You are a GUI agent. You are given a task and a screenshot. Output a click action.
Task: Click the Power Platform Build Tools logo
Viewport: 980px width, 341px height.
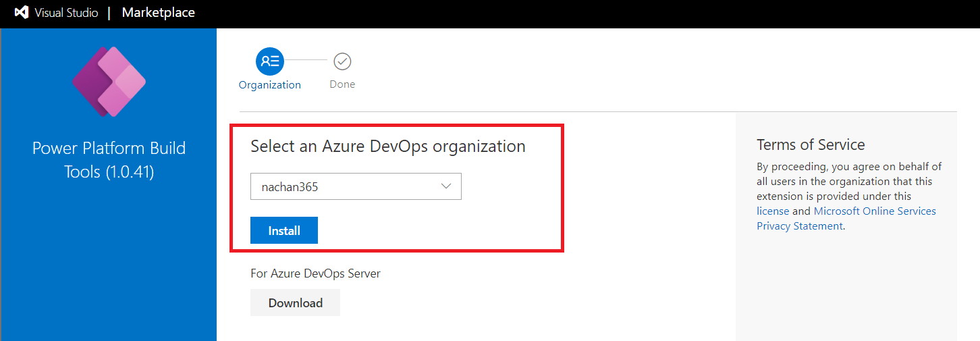[109, 82]
